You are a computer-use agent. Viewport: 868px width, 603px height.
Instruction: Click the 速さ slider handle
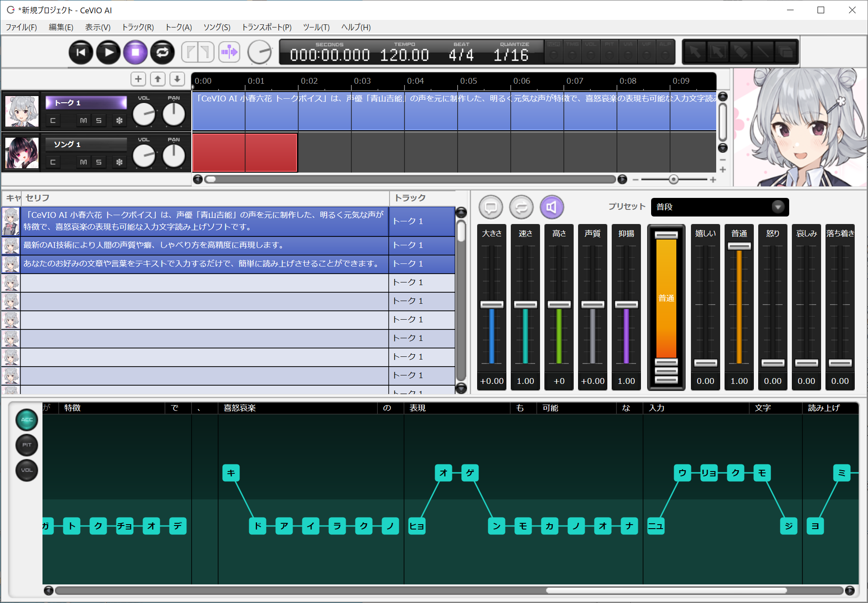(525, 305)
